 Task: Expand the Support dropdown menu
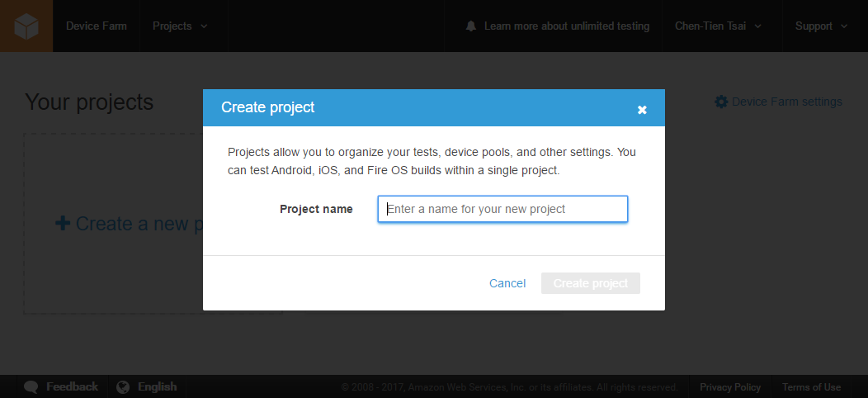click(821, 26)
